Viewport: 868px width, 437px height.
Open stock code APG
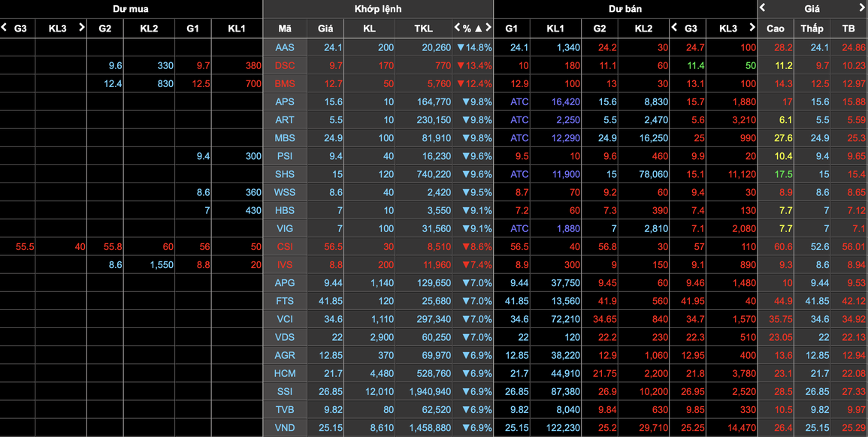click(285, 282)
